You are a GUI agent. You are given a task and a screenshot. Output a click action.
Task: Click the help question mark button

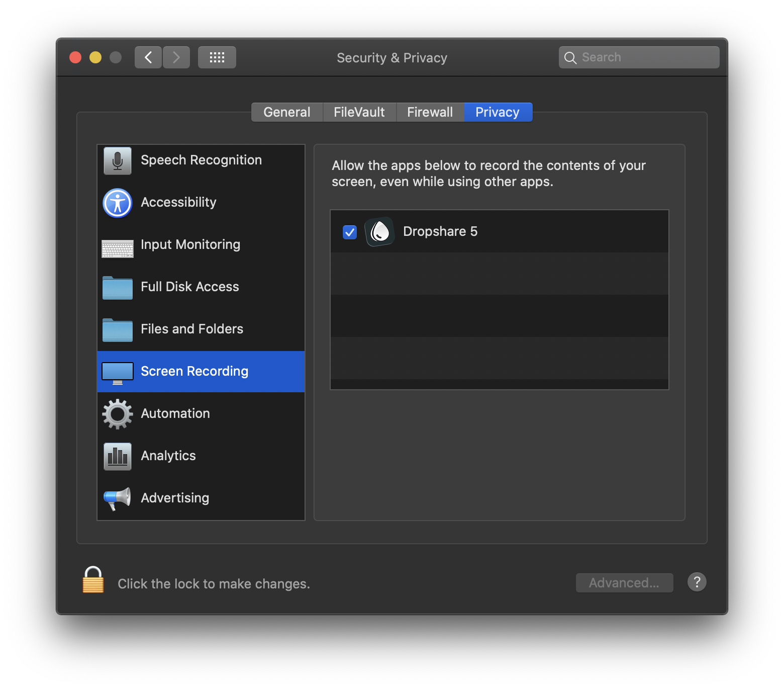tap(697, 582)
